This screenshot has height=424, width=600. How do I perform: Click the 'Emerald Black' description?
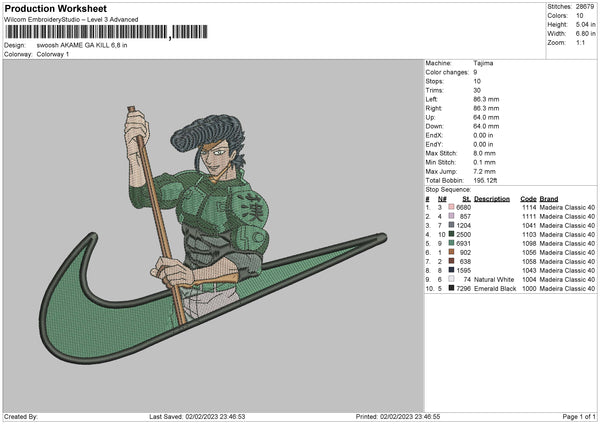(495, 289)
